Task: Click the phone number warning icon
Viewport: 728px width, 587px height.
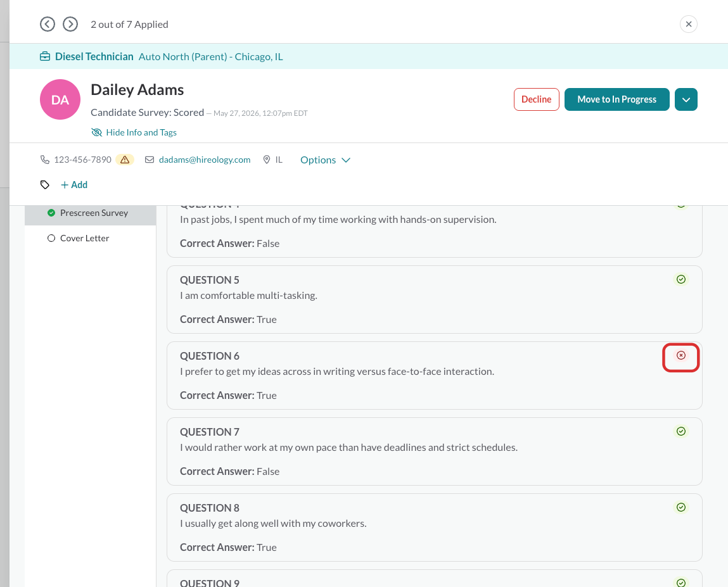Action: 125,160
